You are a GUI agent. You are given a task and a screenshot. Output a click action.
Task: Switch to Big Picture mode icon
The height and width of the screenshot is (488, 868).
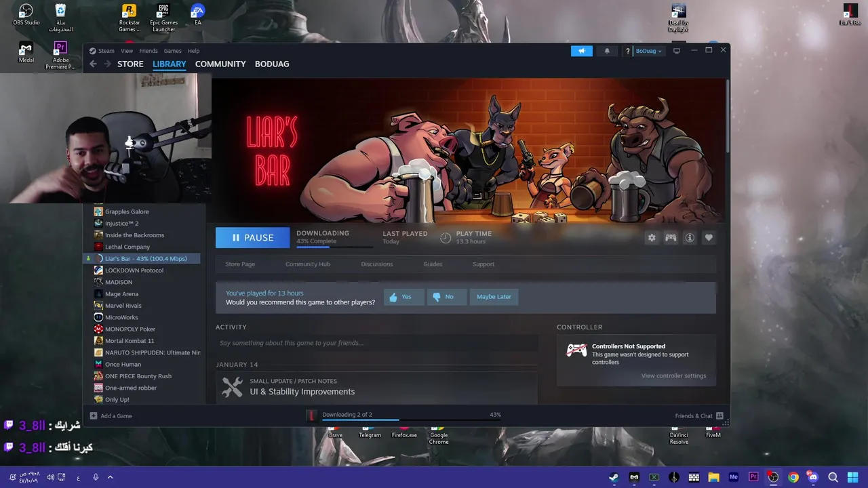click(x=676, y=51)
